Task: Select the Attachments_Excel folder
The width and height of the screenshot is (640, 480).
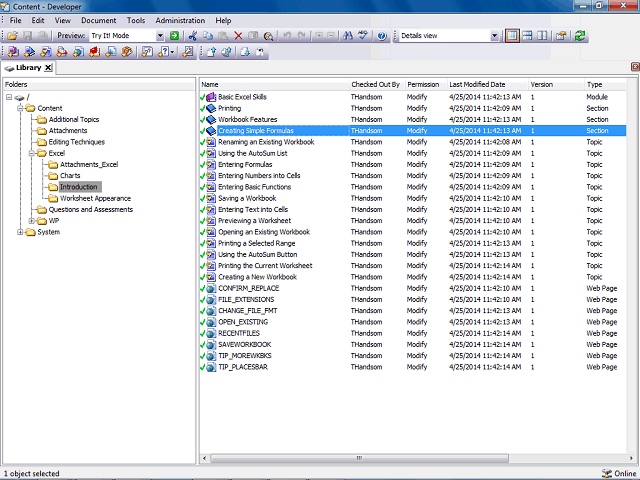Action: [89, 164]
